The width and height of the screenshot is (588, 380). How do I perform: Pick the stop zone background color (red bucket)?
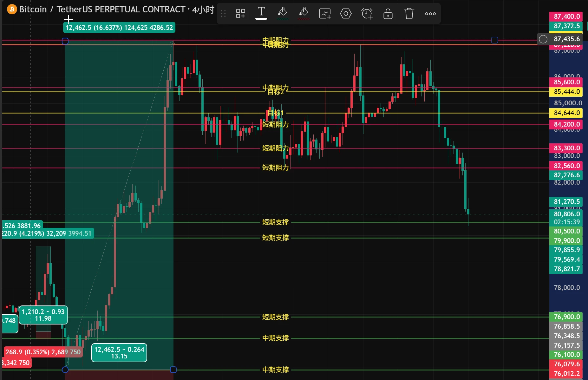tap(304, 14)
